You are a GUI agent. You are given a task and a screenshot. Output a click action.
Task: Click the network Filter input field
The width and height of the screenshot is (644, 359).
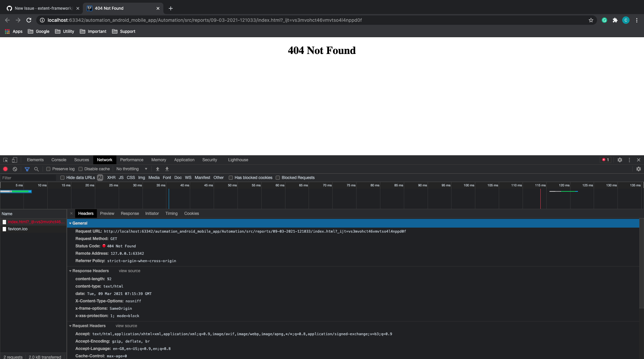[29, 178]
